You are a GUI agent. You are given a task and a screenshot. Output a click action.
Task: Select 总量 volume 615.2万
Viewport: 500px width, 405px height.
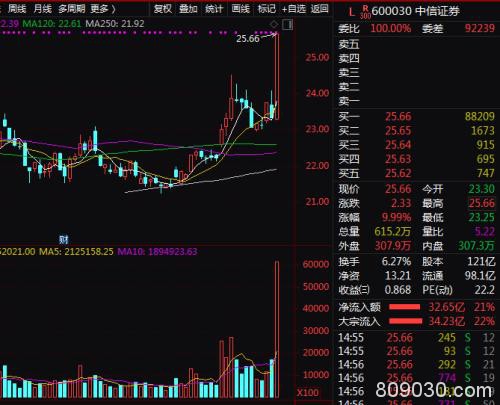(x=392, y=231)
